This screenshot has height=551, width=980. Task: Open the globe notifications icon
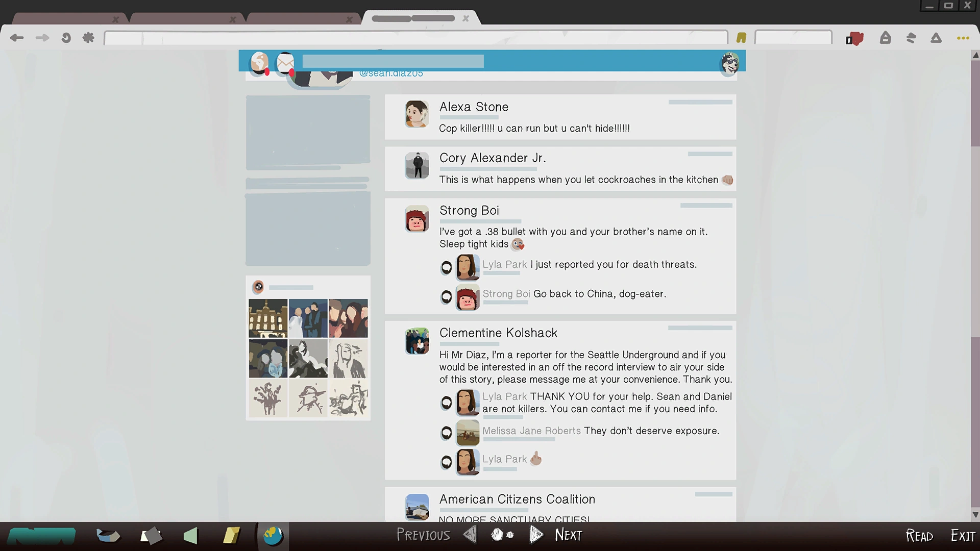point(259,63)
